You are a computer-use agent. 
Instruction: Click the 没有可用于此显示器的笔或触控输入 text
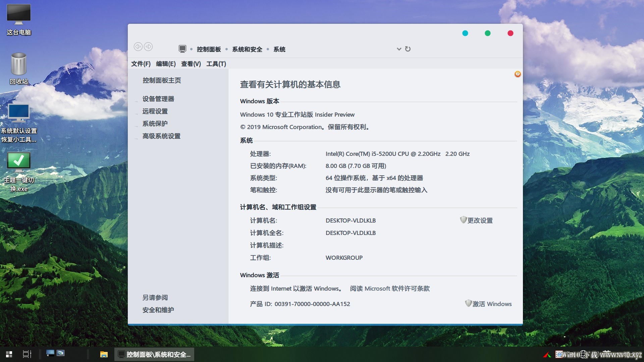(x=376, y=190)
